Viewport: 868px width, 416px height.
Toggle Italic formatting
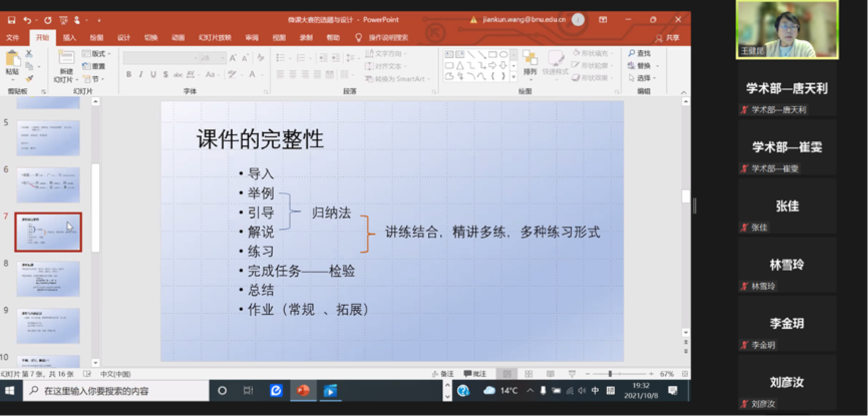141,74
